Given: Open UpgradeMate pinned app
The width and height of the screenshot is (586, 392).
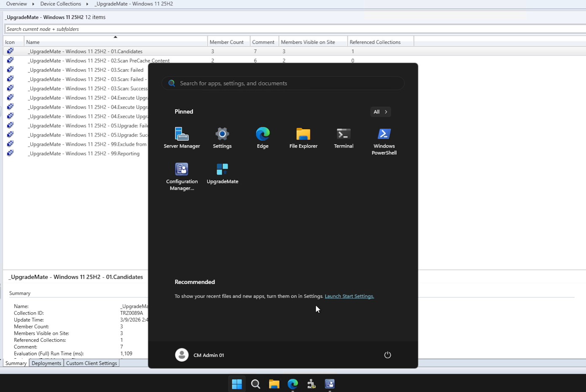Looking at the screenshot, I should tap(222, 173).
